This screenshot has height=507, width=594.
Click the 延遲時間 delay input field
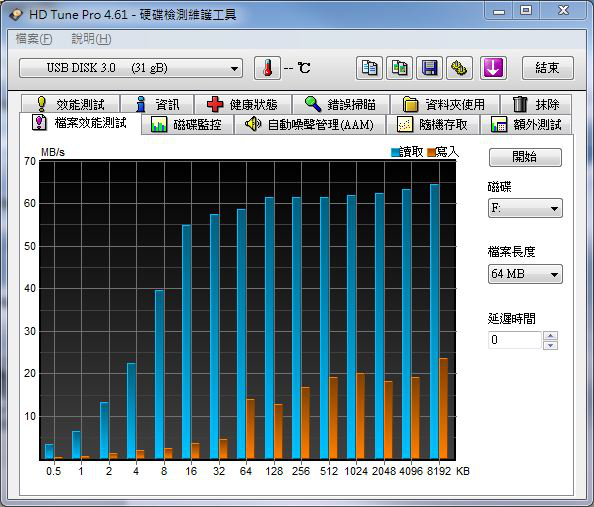pyautogui.click(x=515, y=340)
